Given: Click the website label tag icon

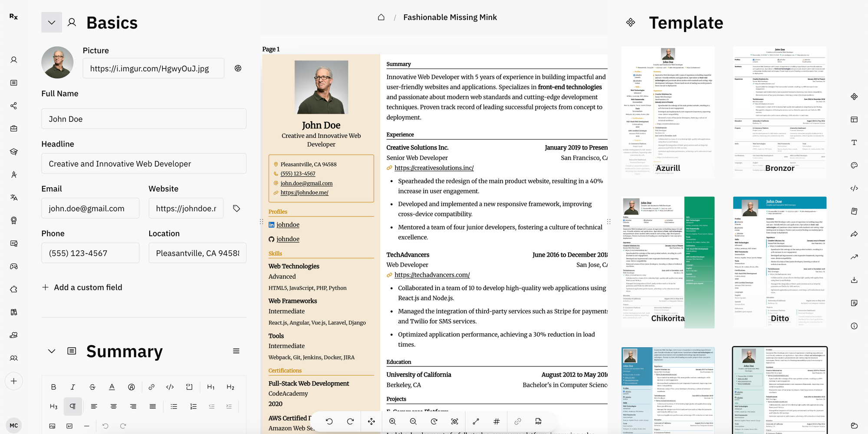Looking at the screenshot, I should point(237,209).
